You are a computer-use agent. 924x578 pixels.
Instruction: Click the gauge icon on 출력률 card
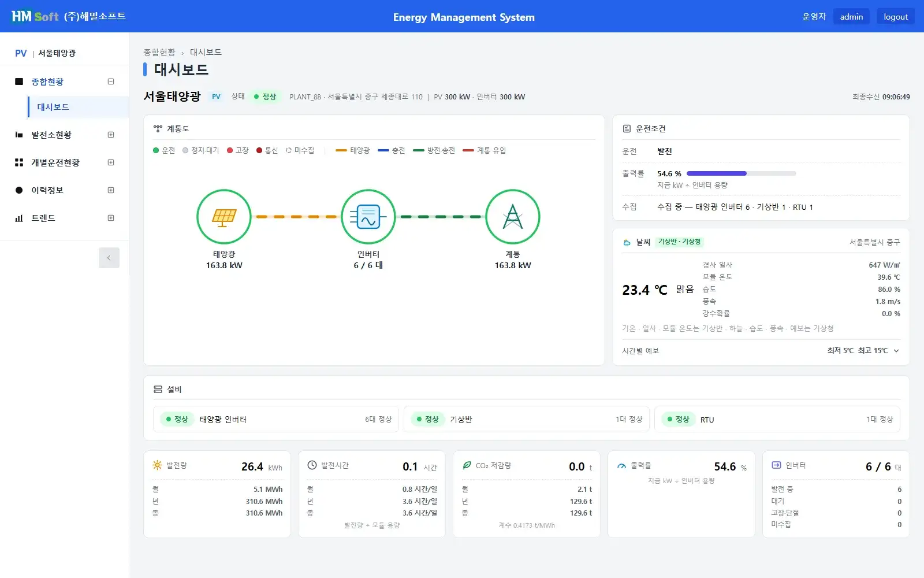pyautogui.click(x=621, y=466)
